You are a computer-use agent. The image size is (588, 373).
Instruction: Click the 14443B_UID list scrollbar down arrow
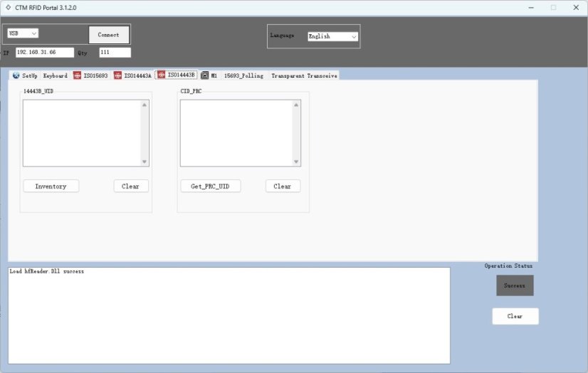(x=145, y=162)
